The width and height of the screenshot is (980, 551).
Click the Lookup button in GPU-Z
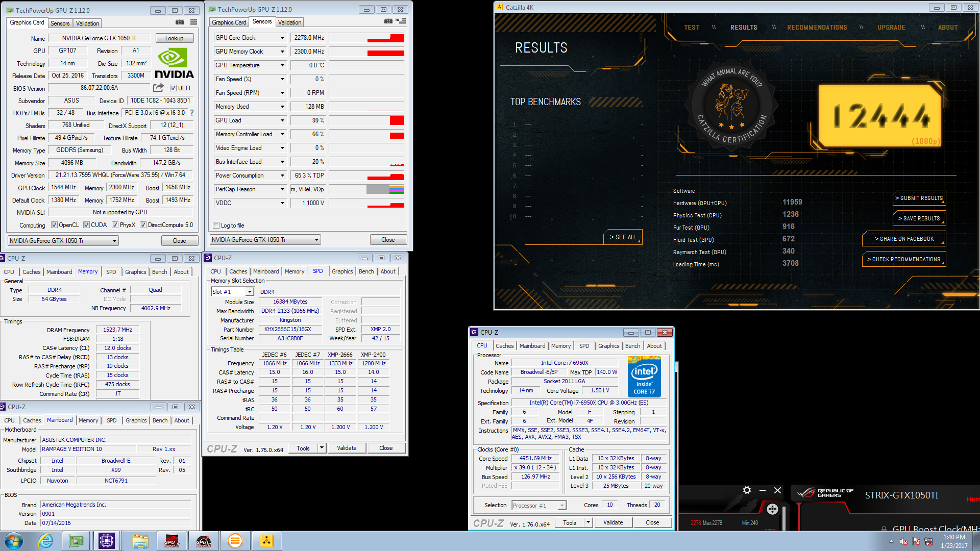click(174, 38)
